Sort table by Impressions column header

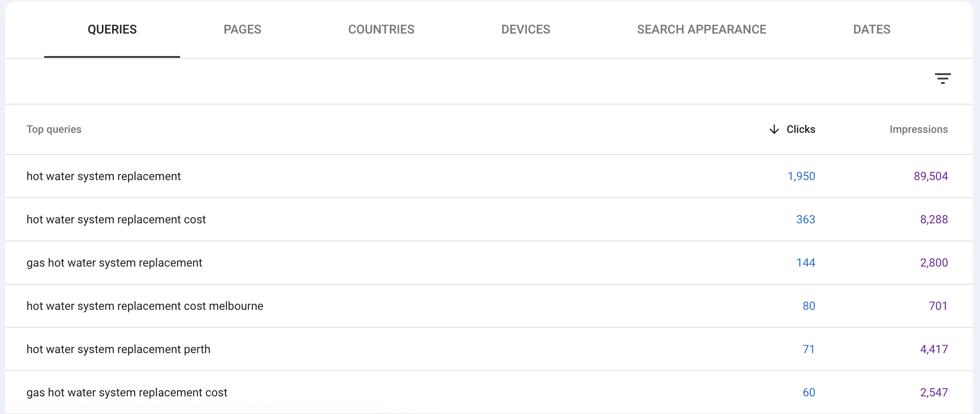[x=919, y=129]
